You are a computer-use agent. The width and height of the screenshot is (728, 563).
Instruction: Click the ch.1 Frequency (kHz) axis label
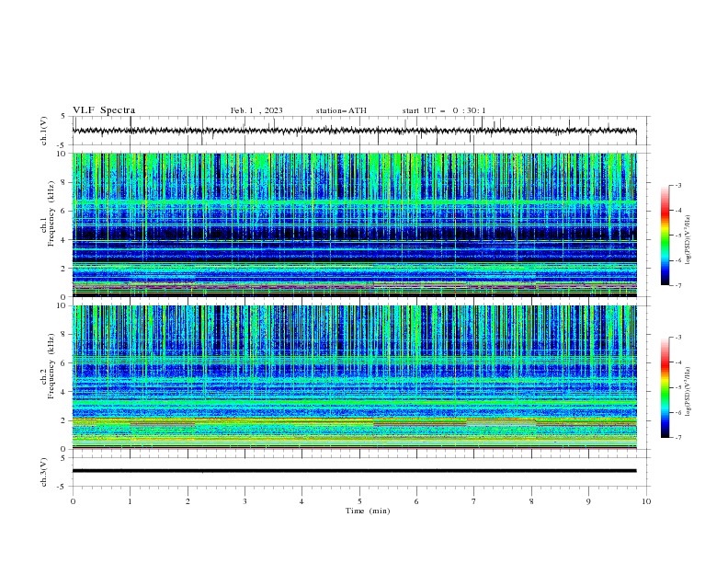pyautogui.click(x=48, y=213)
